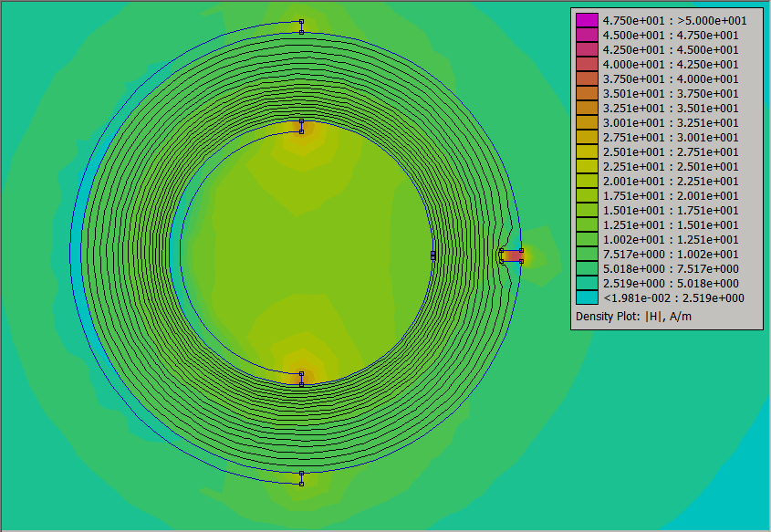Click the cyan <1.981e-002 legend swatch
The image size is (771, 532).
coord(587,297)
